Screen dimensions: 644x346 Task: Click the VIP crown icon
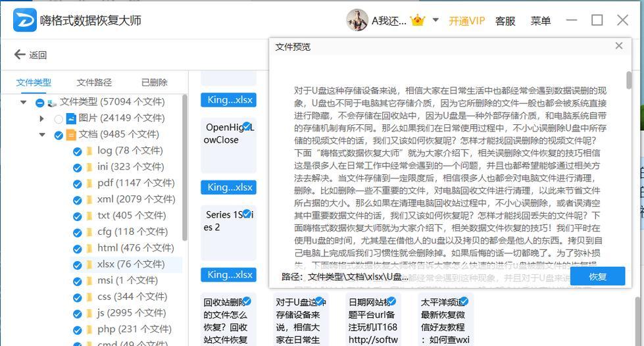(x=417, y=20)
